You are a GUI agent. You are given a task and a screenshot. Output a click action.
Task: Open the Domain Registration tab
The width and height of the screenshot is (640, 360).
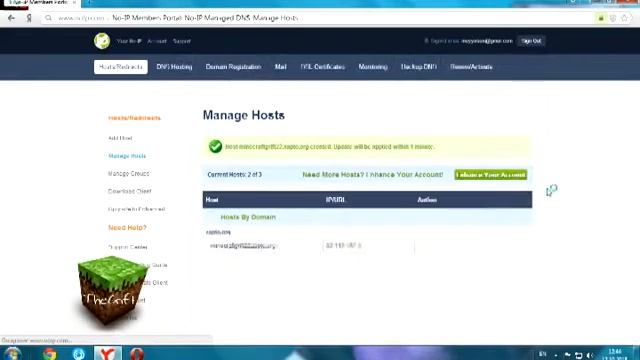tap(233, 67)
